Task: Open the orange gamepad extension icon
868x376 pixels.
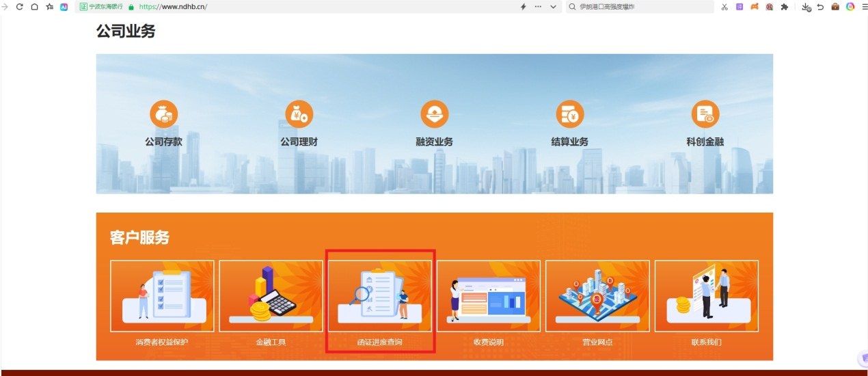Action: [x=755, y=7]
